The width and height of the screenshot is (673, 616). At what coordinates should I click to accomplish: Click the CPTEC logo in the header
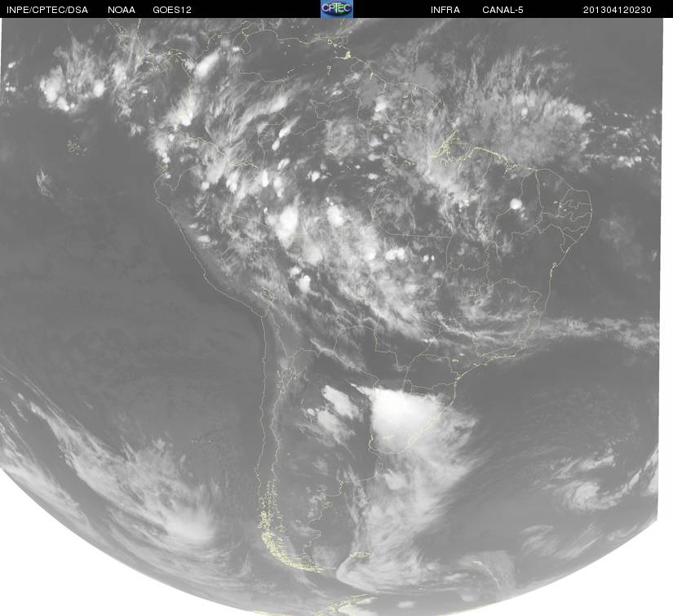pyautogui.click(x=337, y=9)
